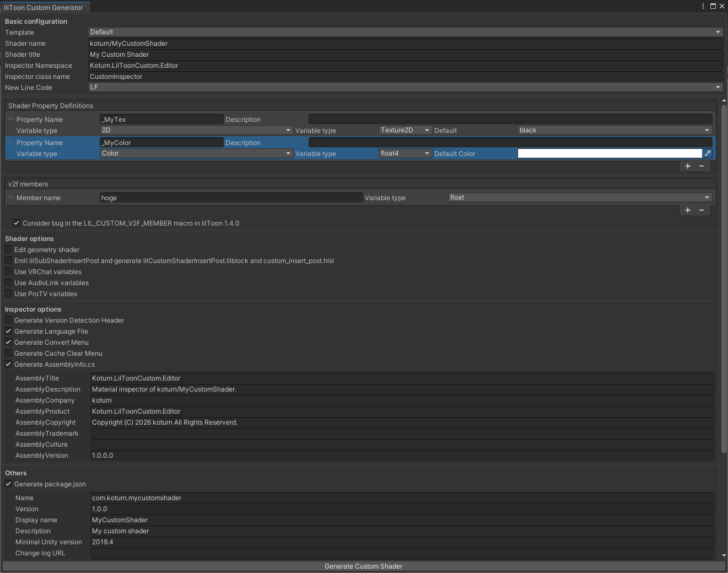Toggle Generate package.json checkbox
728x573 pixels.
8,484
